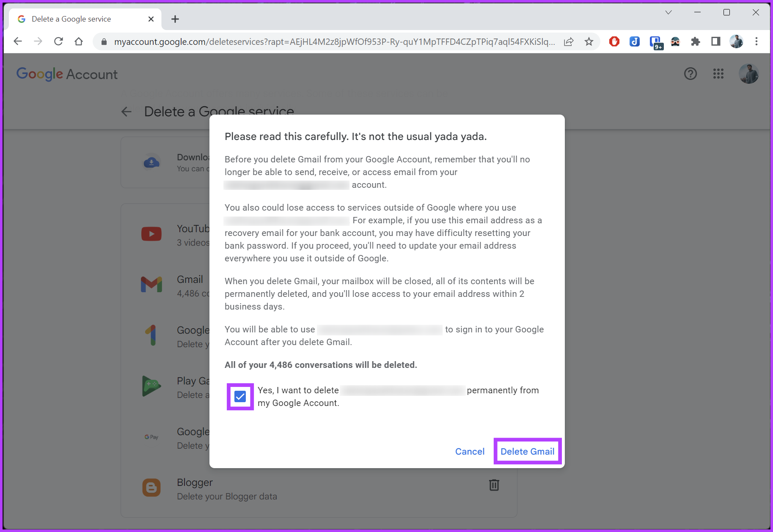Open the spy-face extension icon

675,41
